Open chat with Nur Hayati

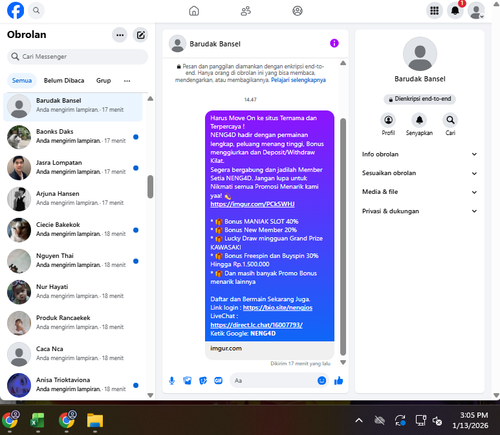(73, 291)
